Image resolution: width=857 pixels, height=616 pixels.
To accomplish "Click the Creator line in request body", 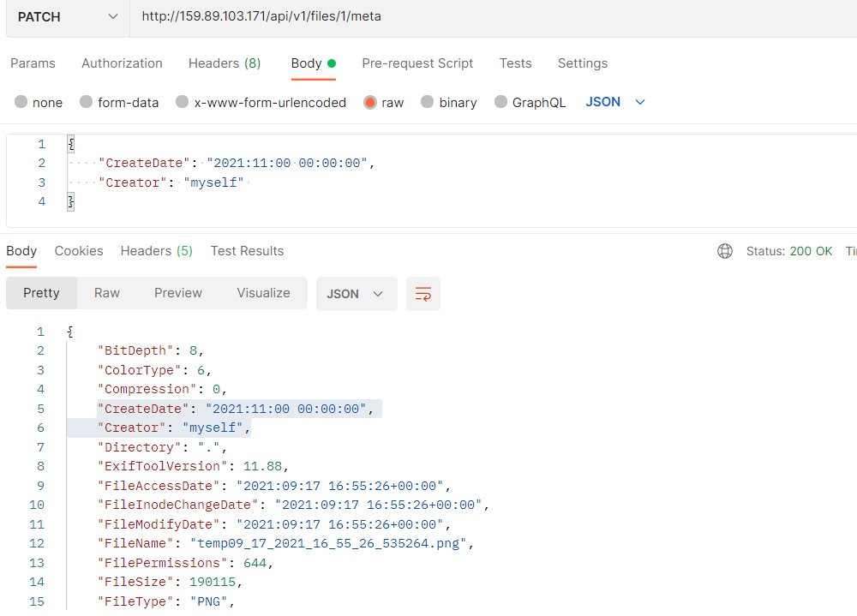I will click(x=171, y=182).
